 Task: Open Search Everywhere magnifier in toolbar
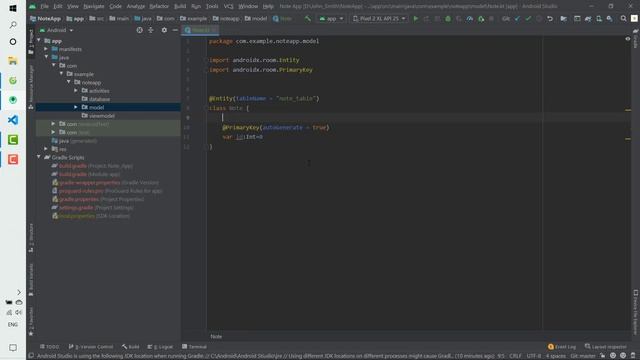point(623,19)
